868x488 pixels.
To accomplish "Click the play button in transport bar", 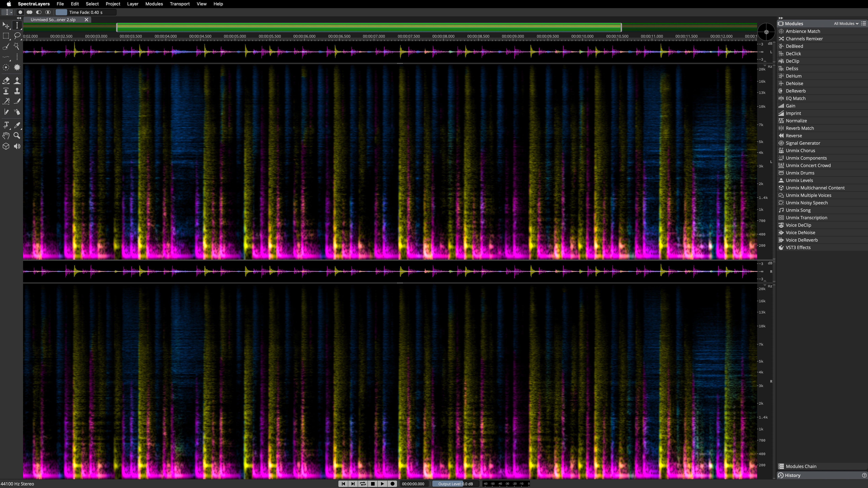I will pos(382,484).
